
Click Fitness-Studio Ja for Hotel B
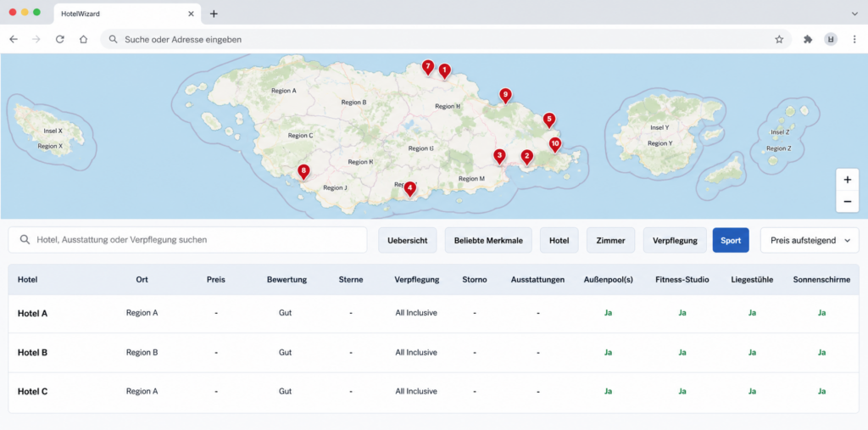coord(682,353)
